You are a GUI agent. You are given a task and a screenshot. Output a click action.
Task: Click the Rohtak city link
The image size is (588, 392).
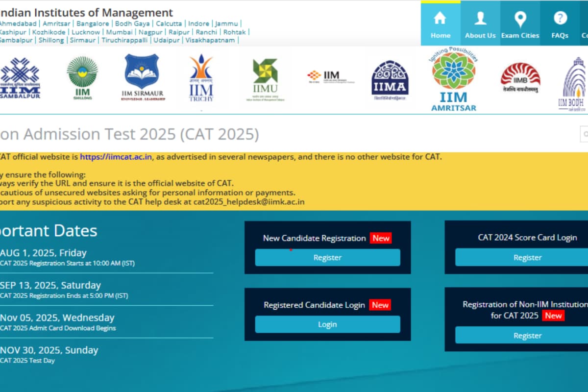click(x=235, y=32)
